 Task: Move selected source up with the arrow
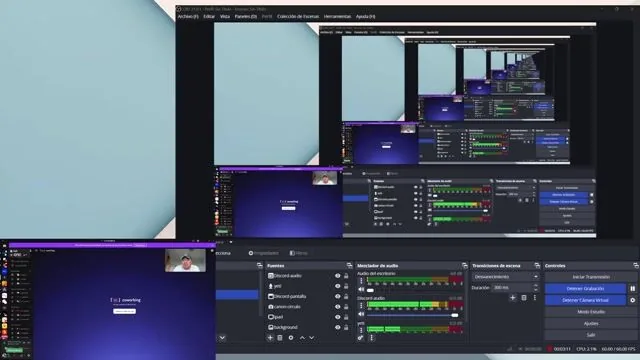pos(302,338)
